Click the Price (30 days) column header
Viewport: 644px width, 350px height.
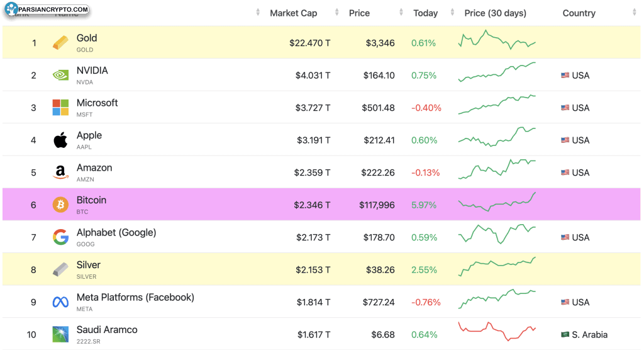coord(495,13)
